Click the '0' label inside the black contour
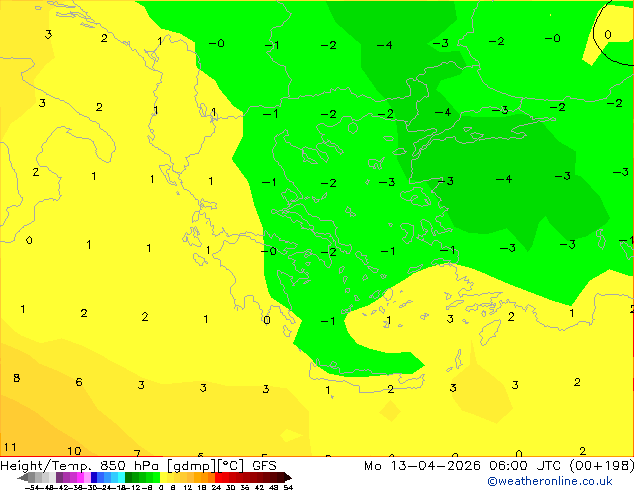Screen dimensions: 634x490 click(608, 35)
